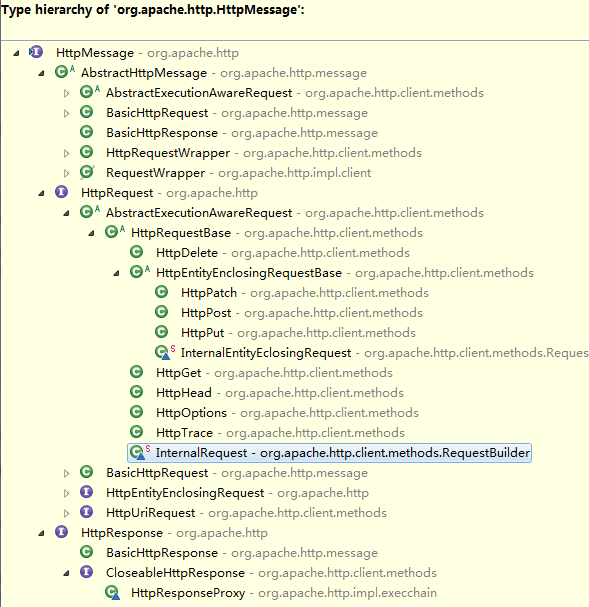Expand the HttpUriRequest node
Image resolution: width=589 pixels, height=607 pixels.
pos(67,513)
